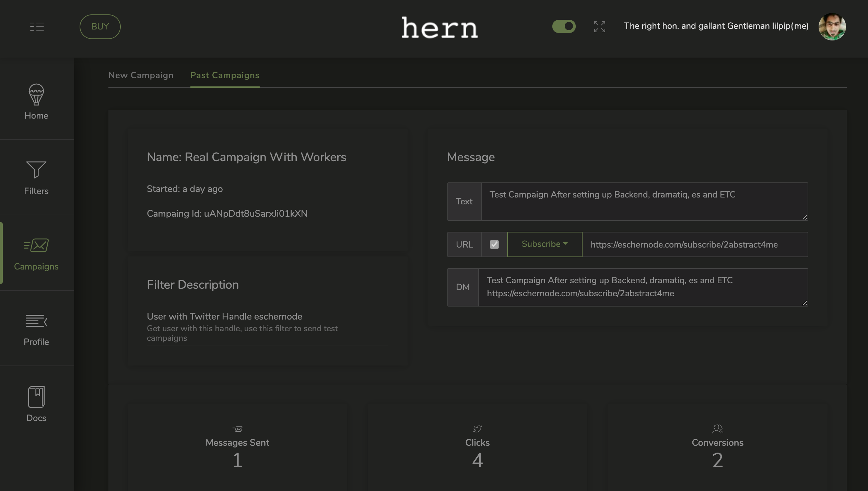868x491 pixels.
Task: Open Home via balloon icon
Action: point(36,95)
